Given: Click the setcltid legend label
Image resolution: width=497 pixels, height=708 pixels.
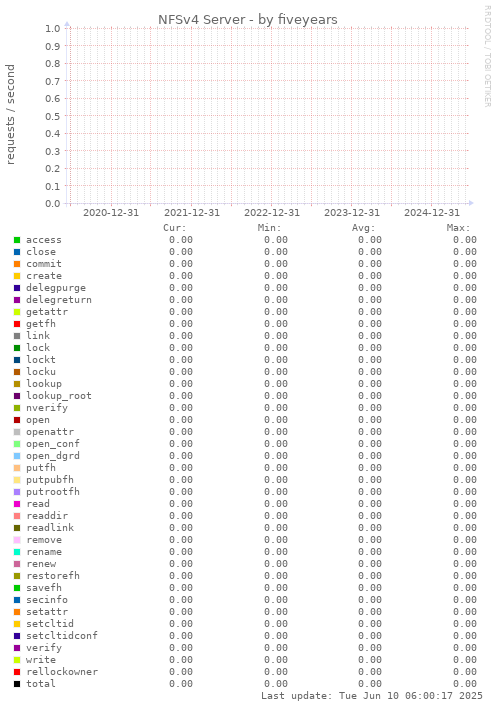Looking at the screenshot, I should pyautogui.click(x=50, y=624).
